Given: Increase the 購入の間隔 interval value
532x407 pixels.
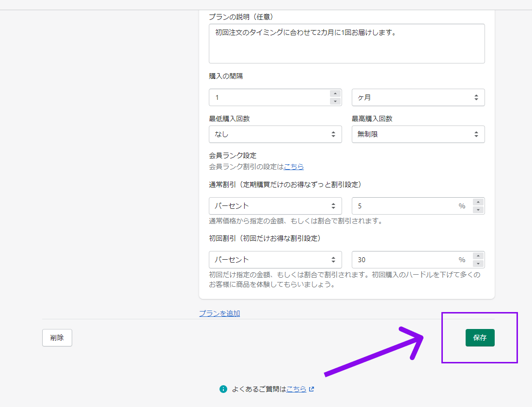Looking at the screenshot, I should (335, 94).
